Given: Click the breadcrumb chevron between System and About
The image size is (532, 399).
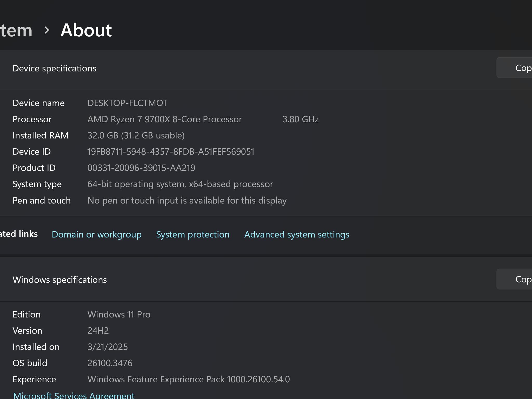Looking at the screenshot, I should point(47,30).
